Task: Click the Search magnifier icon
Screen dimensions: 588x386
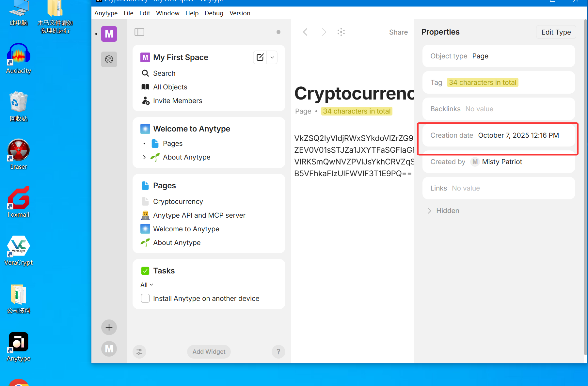Action: [145, 73]
